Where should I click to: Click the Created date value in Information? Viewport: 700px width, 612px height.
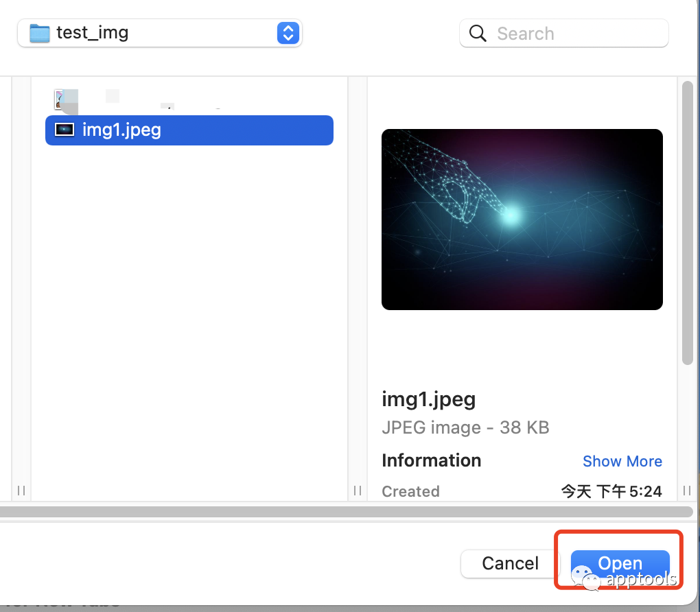click(x=611, y=491)
